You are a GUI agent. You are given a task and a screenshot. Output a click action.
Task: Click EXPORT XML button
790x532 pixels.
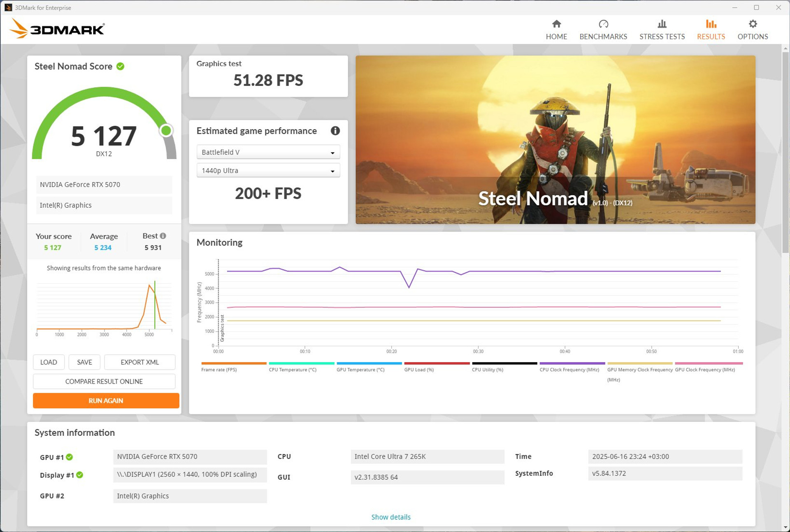point(140,362)
